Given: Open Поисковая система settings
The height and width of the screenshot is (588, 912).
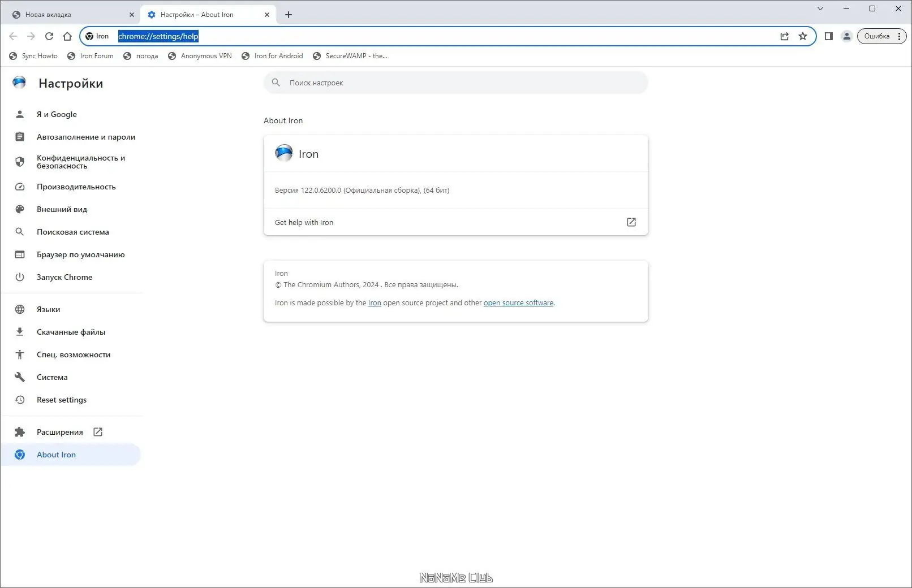Looking at the screenshot, I should [71, 232].
